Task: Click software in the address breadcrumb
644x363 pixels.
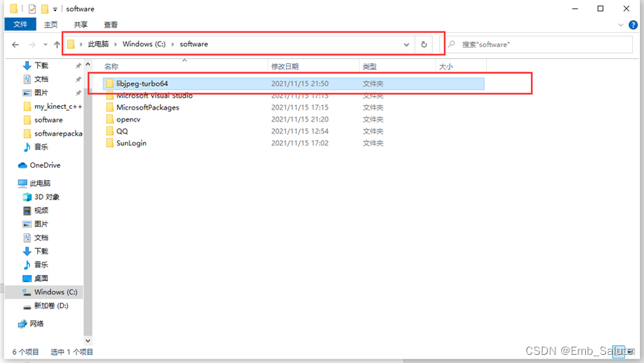Action: [x=194, y=44]
